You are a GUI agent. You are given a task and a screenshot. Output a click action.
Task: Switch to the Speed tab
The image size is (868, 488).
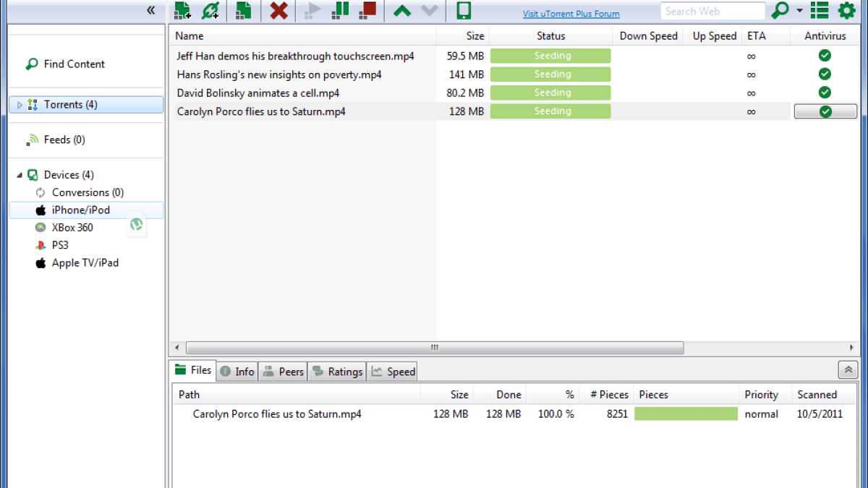(x=393, y=372)
